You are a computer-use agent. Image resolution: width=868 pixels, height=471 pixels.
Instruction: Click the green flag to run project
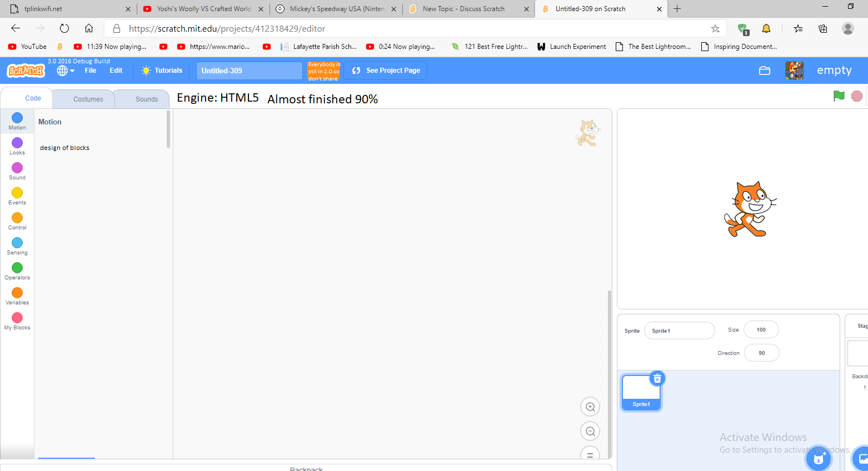839,96
